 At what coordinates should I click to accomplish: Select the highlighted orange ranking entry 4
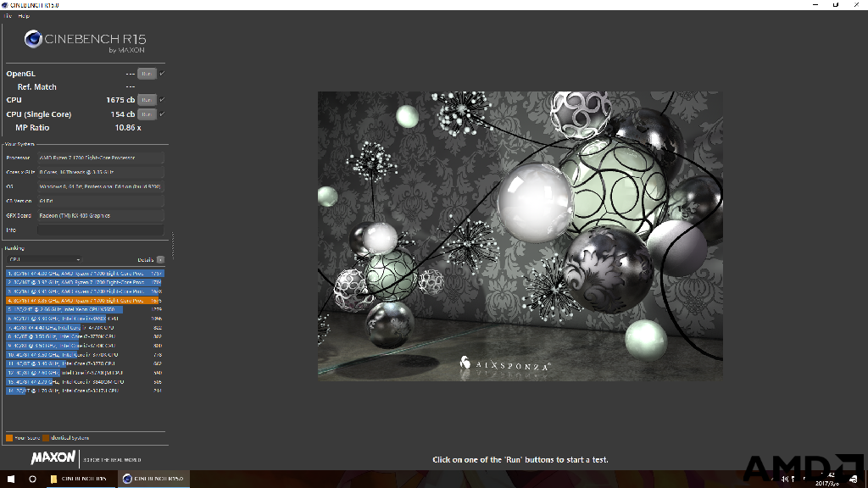click(85, 301)
